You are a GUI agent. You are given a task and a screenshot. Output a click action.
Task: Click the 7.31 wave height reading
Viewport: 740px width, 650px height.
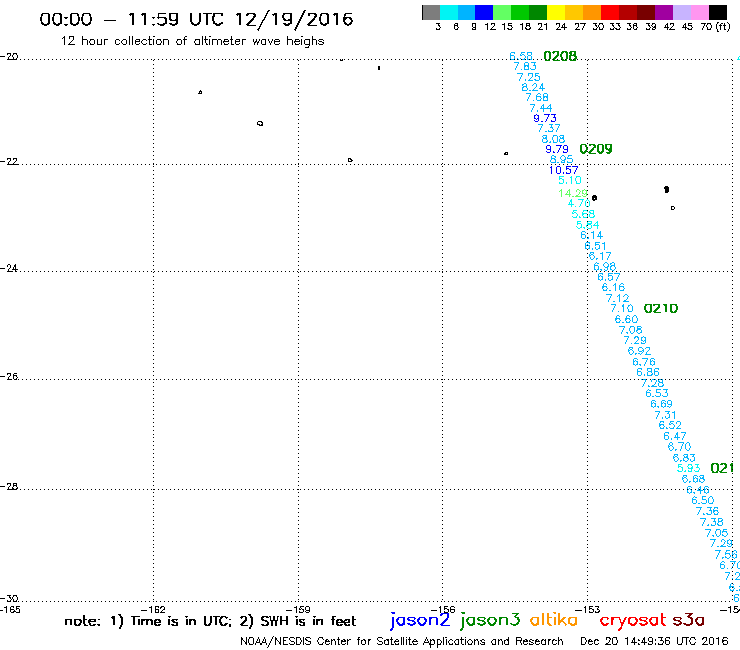[x=665, y=415]
